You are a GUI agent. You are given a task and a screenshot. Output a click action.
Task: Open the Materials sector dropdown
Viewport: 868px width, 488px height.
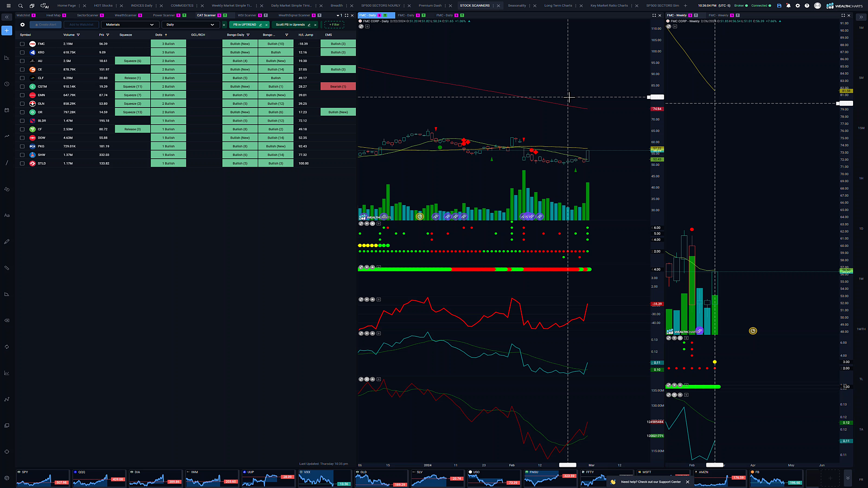(130, 25)
